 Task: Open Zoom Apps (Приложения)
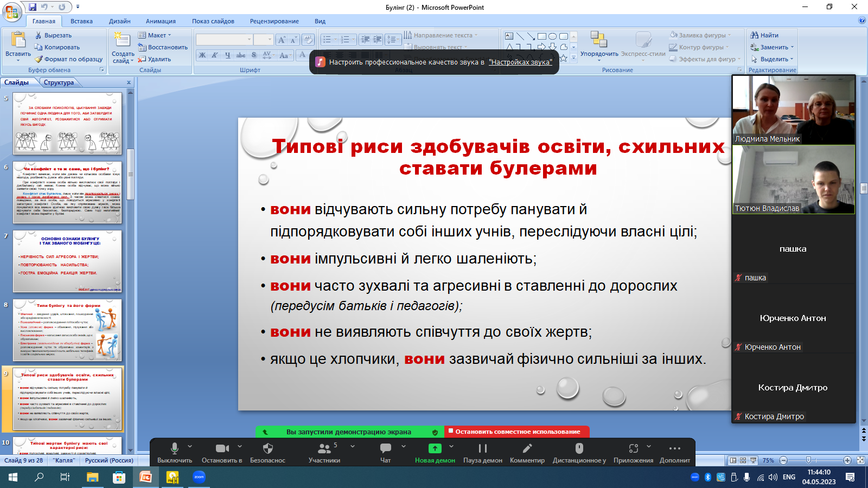[633, 452]
